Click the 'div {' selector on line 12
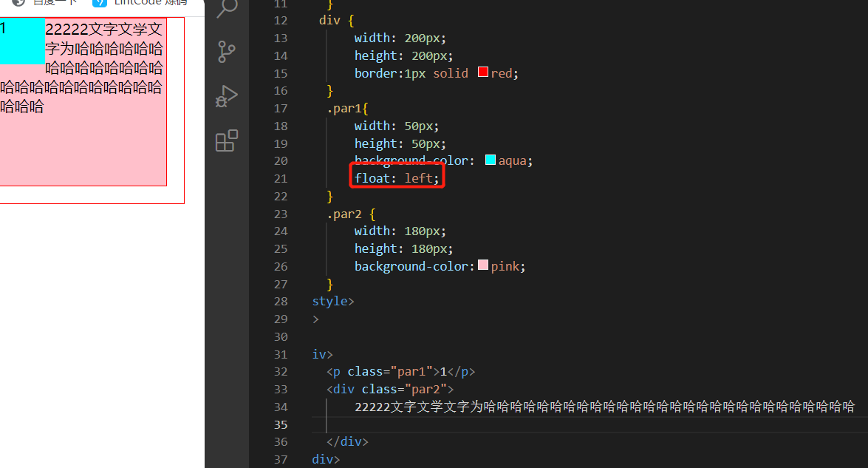868x468 pixels. click(337, 21)
